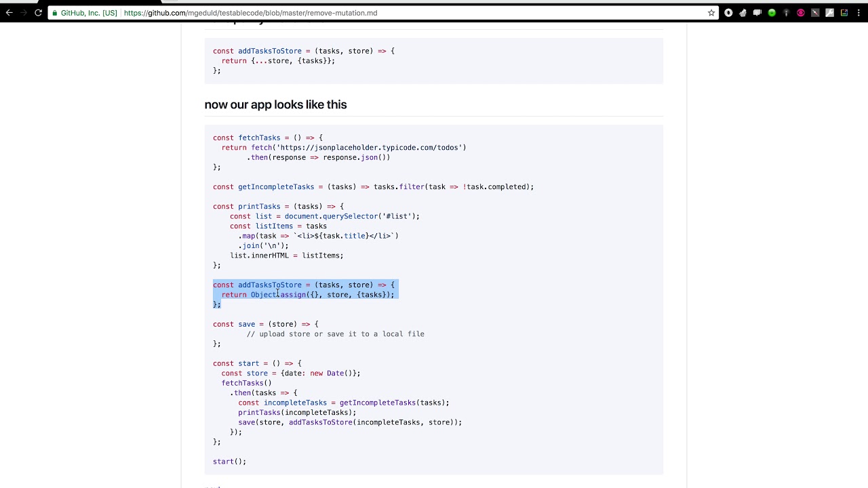Click highlighted 'return Object.assign' line
The width and height of the screenshot is (868, 488).
point(307,295)
